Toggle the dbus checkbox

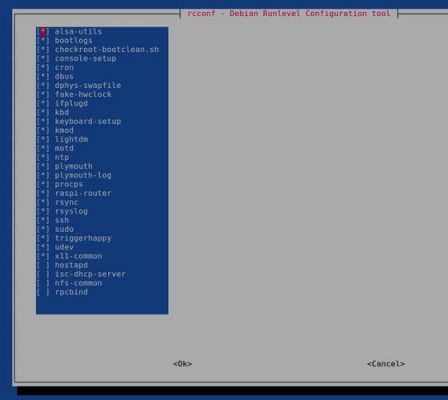(x=43, y=77)
